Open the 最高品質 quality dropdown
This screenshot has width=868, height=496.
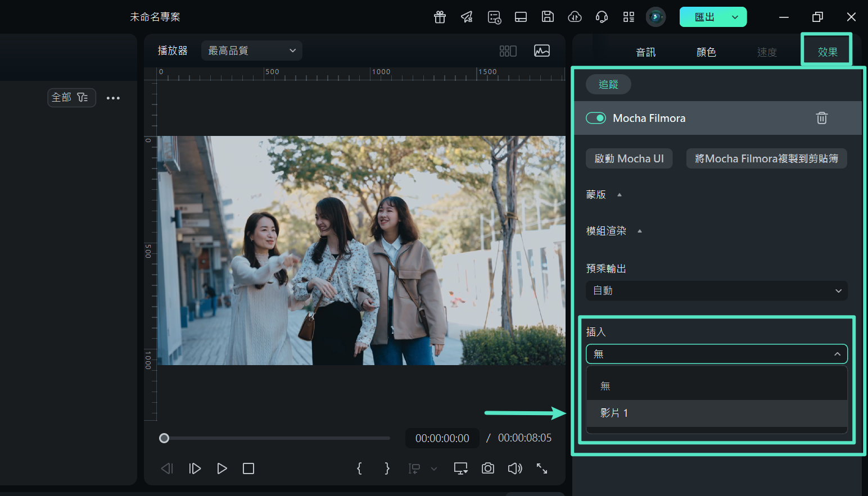coord(252,51)
